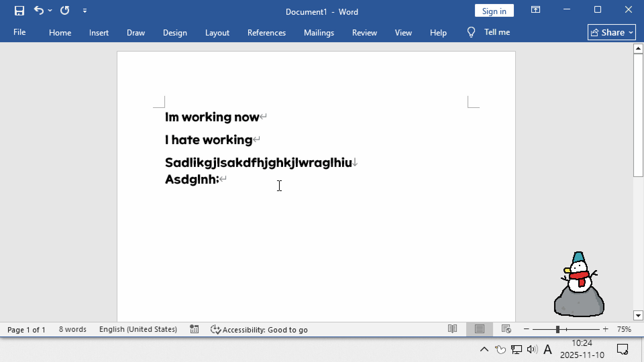The height and width of the screenshot is (362, 644).
Task: Toggle the Action Center panel
Action: point(623,349)
